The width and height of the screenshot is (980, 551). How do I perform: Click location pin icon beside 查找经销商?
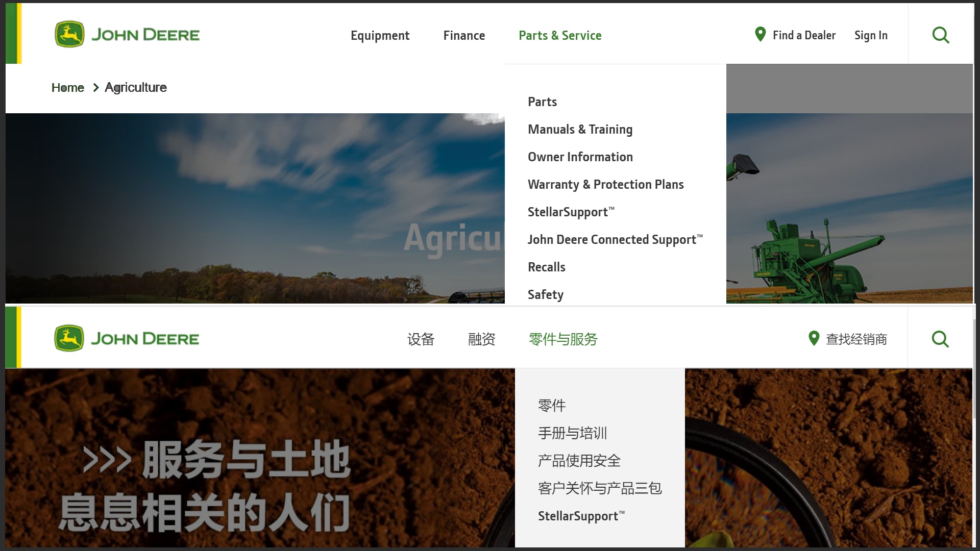pos(814,338)
